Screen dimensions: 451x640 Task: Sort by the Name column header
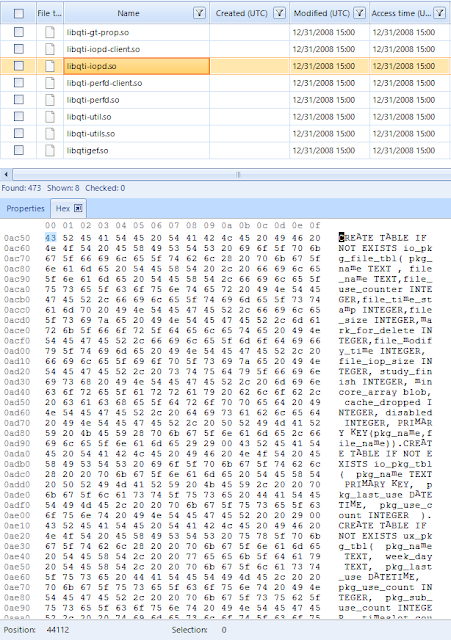[129, 13]
